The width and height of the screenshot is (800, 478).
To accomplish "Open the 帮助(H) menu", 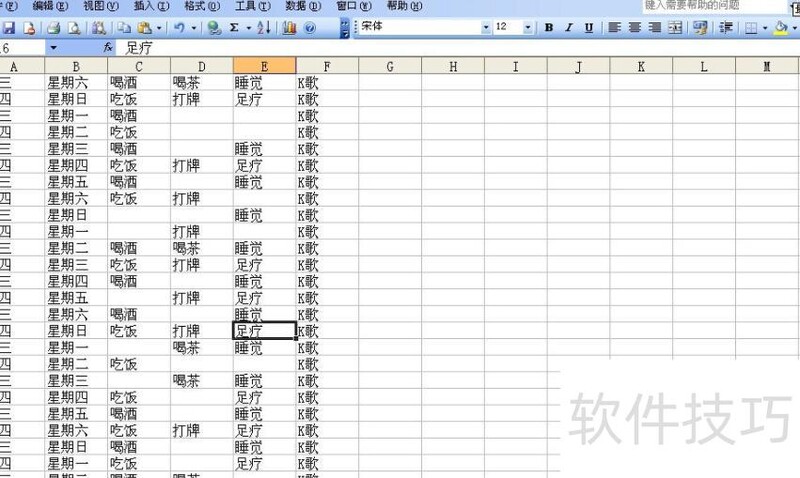I will (404, 6).
